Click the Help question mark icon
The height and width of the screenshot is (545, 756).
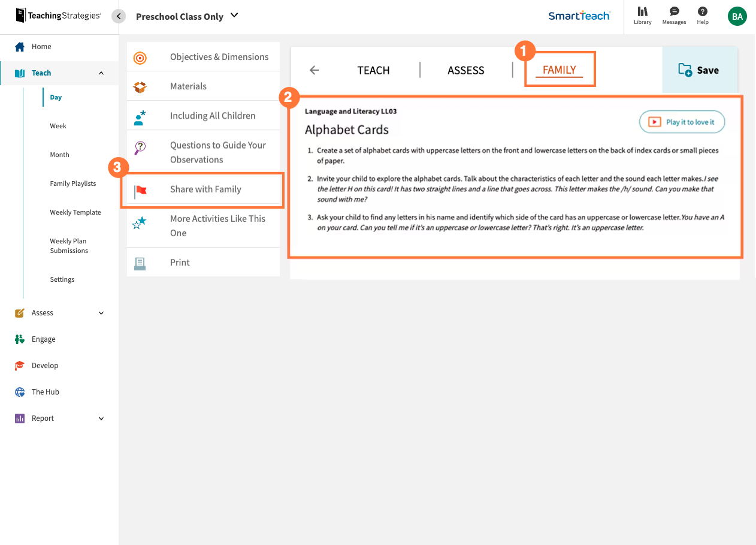click(x=702, y=12)
